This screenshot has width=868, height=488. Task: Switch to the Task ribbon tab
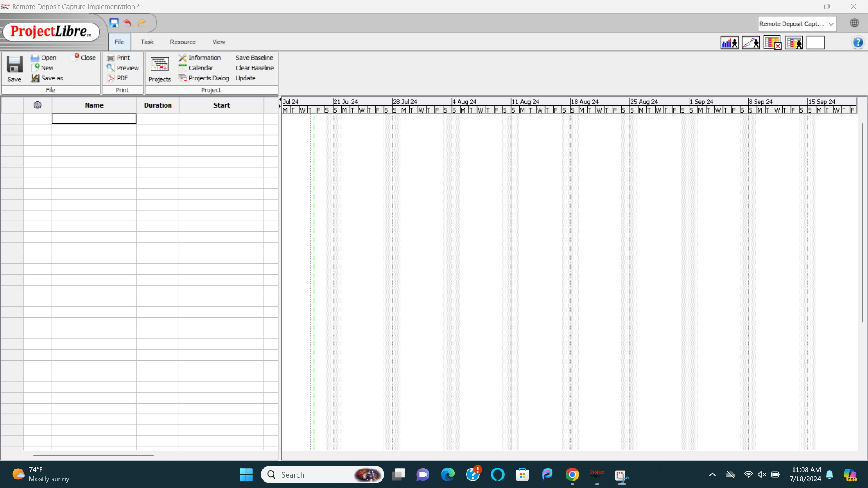(146, 42)
